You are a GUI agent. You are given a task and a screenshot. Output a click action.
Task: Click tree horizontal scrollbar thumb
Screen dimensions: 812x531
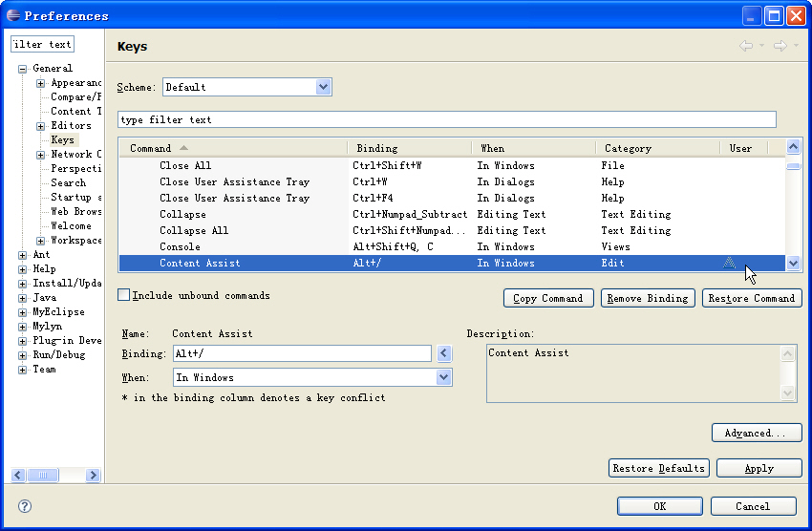pos(43,475)
